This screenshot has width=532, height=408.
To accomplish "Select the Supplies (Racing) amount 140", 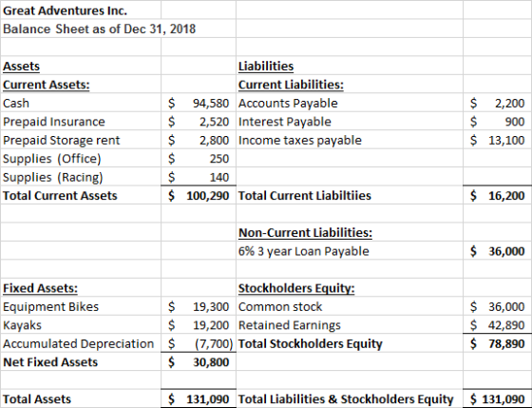I will click(x=199, y=177).
